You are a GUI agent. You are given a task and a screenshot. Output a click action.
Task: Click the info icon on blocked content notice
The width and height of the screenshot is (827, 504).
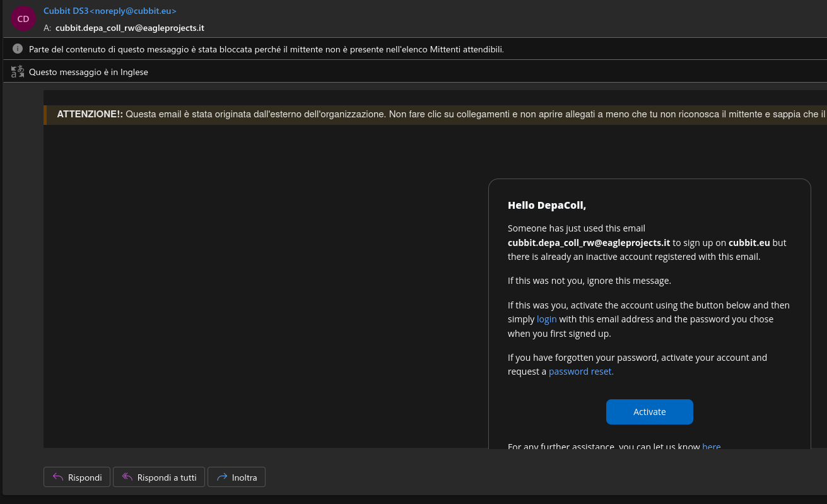click(x=18, y=49)
